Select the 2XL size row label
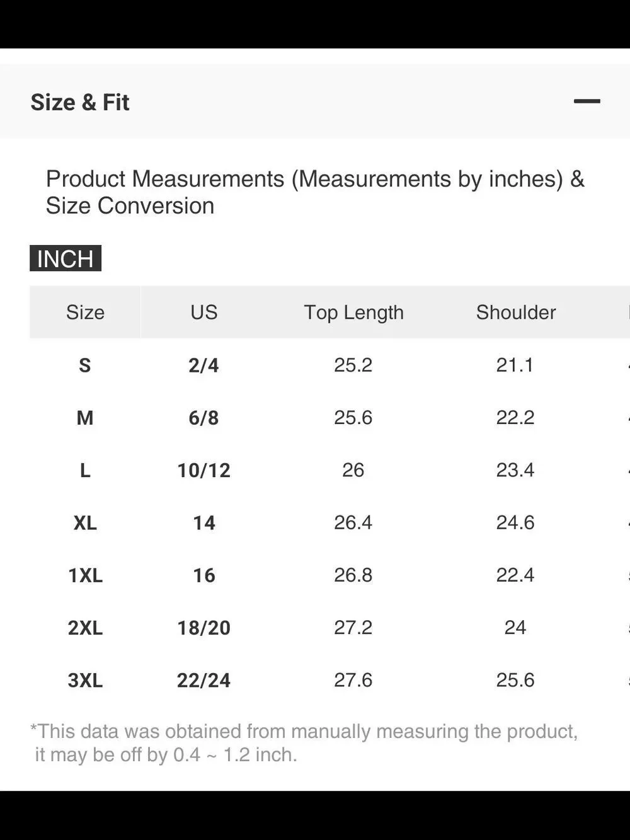The height and width of the screenshot is (840, 630). point(85,628)
